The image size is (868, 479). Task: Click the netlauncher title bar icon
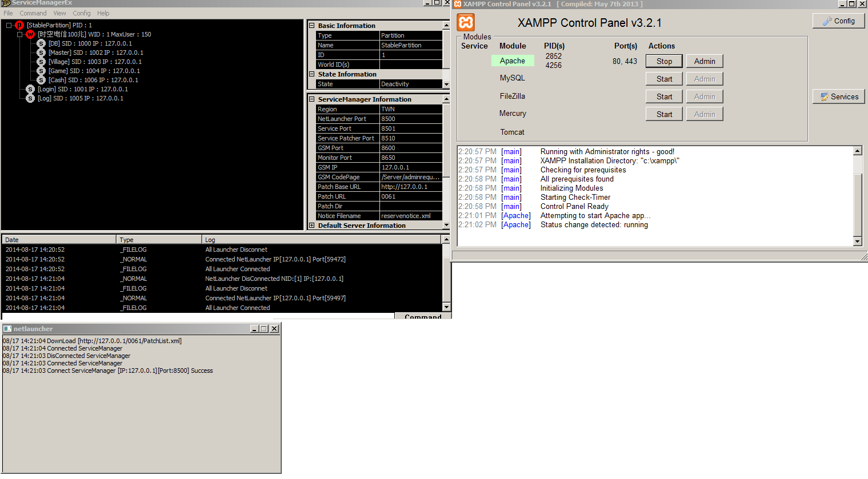pyautogui.click(x=7, y=329)
